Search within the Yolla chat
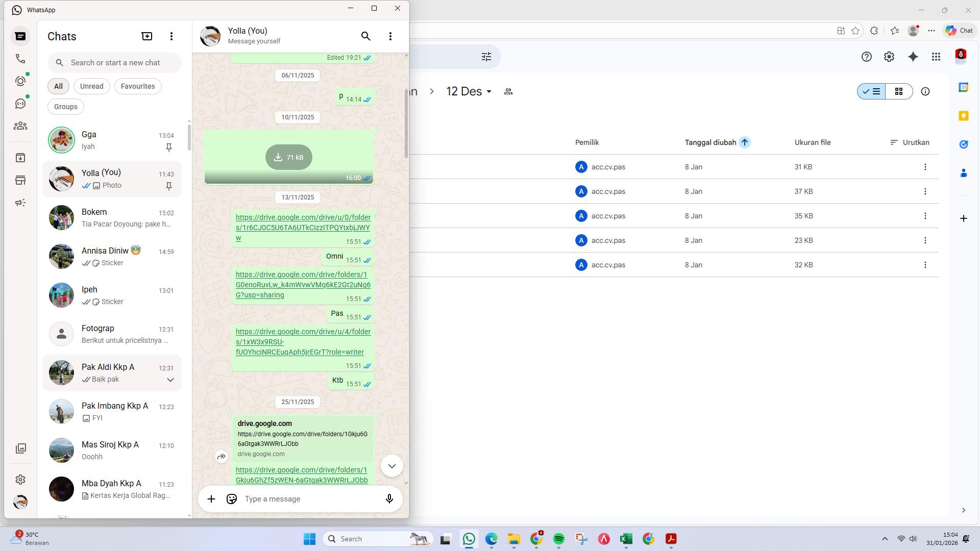This screenshot has width=980, height=551. point(365,36)
